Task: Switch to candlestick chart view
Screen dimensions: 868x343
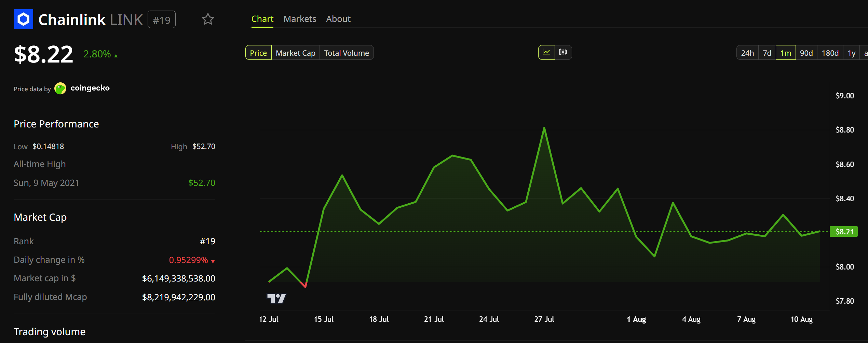Action: [x=563, y=52]
